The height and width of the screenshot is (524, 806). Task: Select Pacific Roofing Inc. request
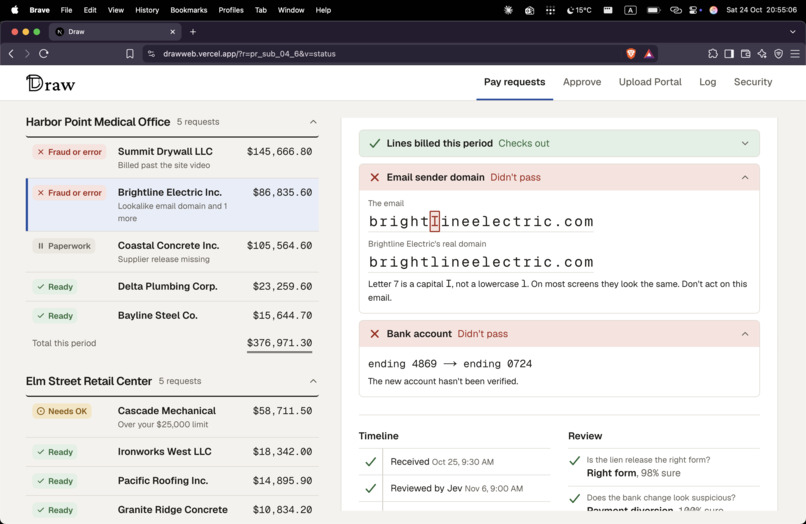172,481
